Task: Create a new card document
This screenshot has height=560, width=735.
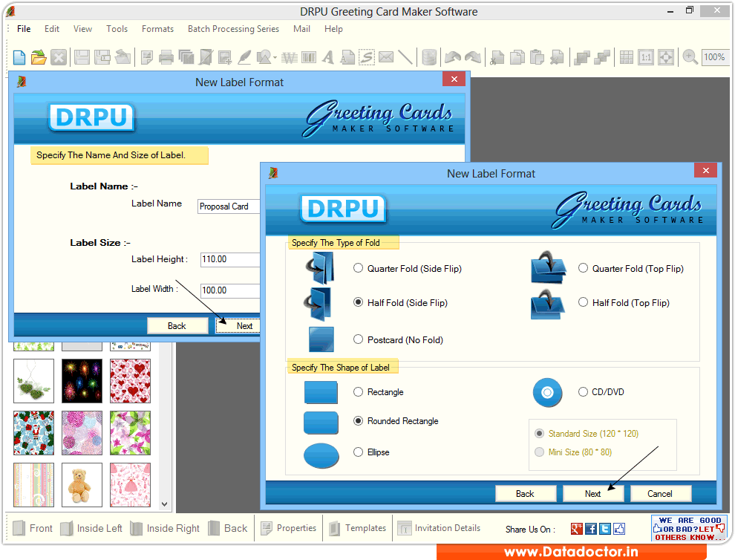Action: [19, 57]
